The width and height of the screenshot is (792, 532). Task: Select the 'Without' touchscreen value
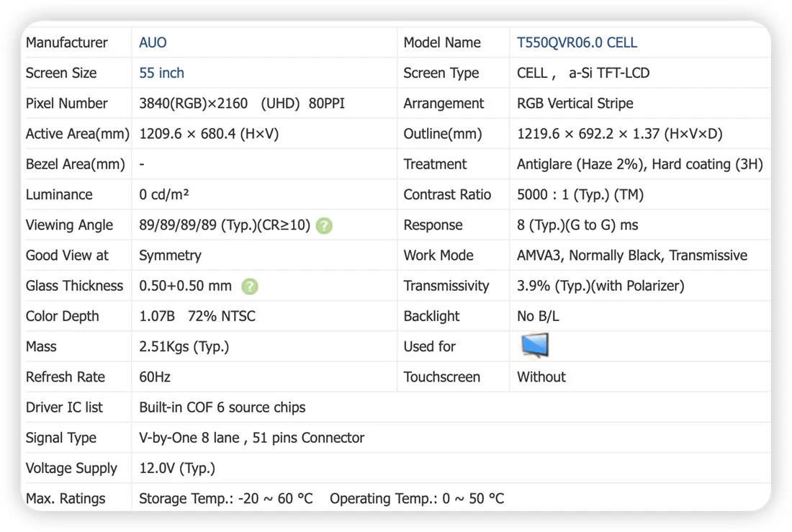[x=541, y=377]
